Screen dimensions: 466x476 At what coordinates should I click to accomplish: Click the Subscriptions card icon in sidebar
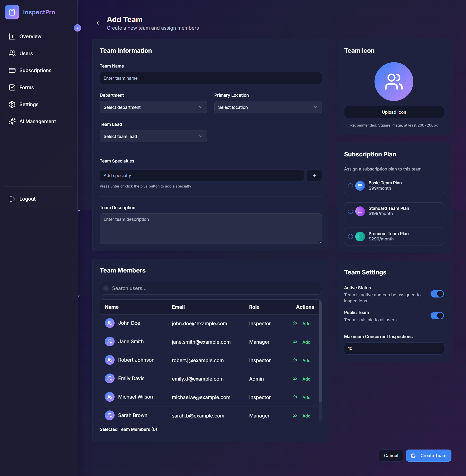coord(12,70)
